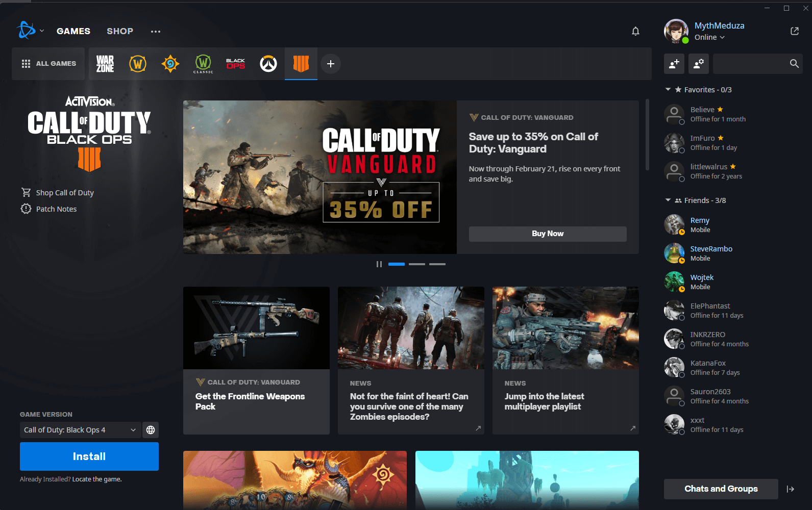Open the Battle.net logo menu

click(26, 31)
